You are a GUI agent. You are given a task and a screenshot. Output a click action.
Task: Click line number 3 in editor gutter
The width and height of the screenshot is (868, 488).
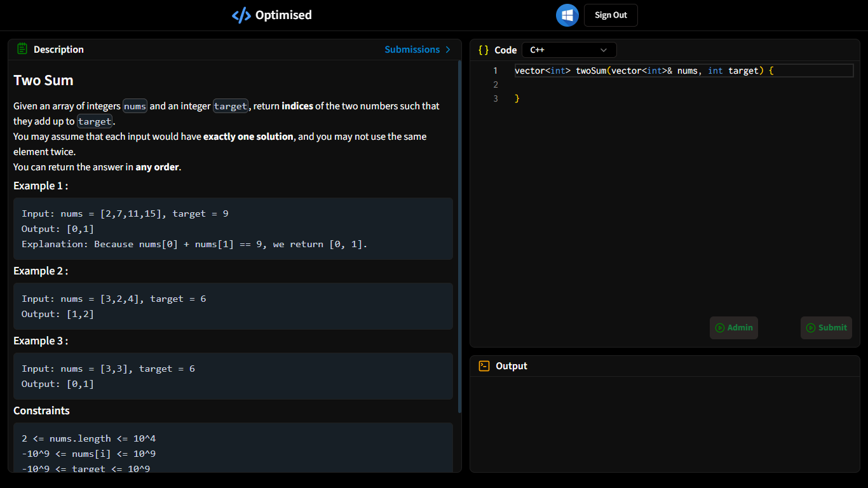[x=496, y=98]
